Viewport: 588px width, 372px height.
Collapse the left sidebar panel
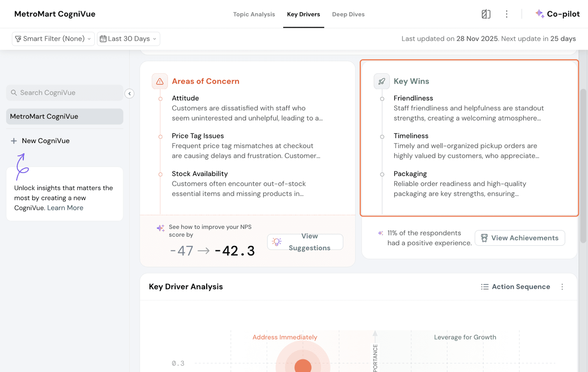[x=129, y=94]
